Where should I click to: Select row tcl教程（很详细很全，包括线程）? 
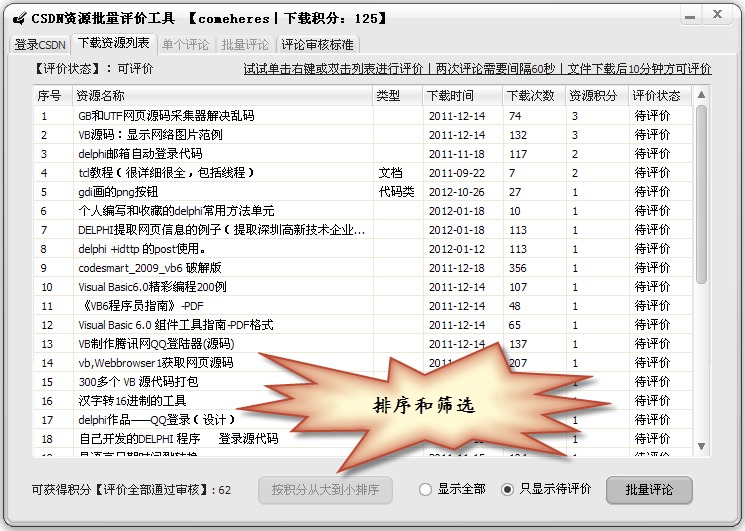[x=363, y=173]
